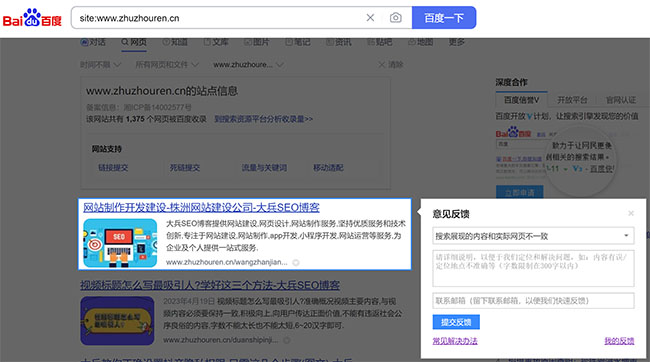Expand www.zhuzhoure... site filter dropdown

tap(248, 65)
